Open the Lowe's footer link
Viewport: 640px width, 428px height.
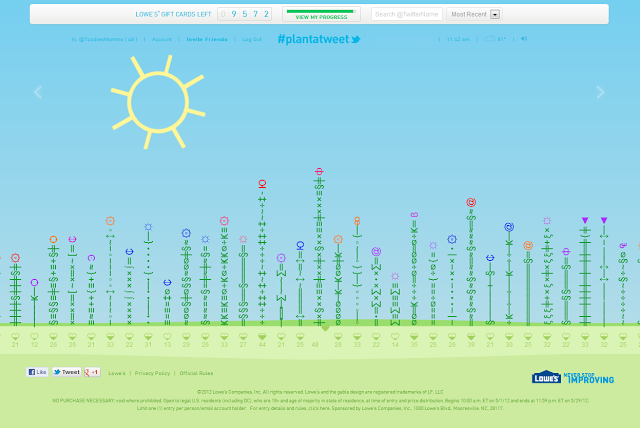pos(117,373)
